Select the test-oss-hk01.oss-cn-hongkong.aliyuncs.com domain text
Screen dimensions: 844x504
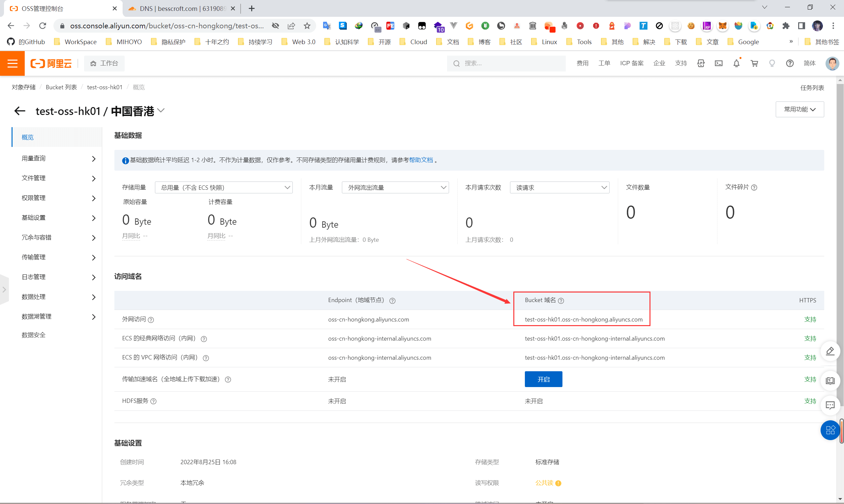(x=583, y=320)
